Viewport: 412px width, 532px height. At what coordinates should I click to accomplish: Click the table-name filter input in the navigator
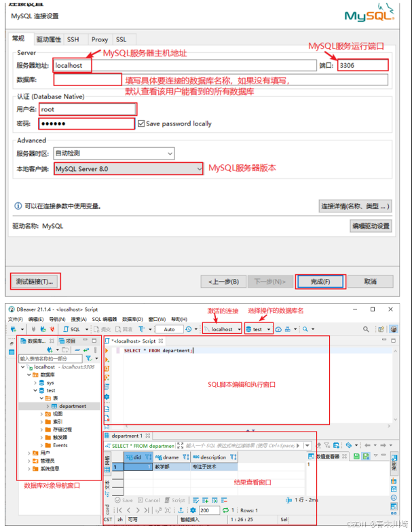pyautogui.click(x=50, y=358)
